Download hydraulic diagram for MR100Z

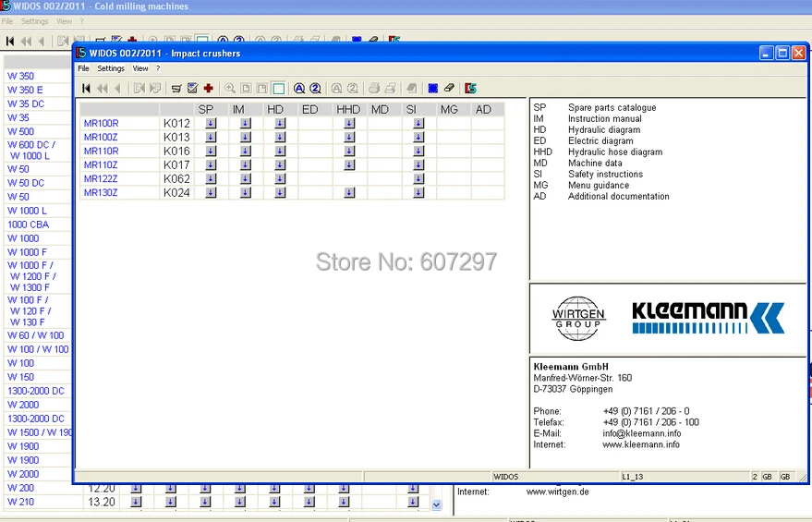280,138
